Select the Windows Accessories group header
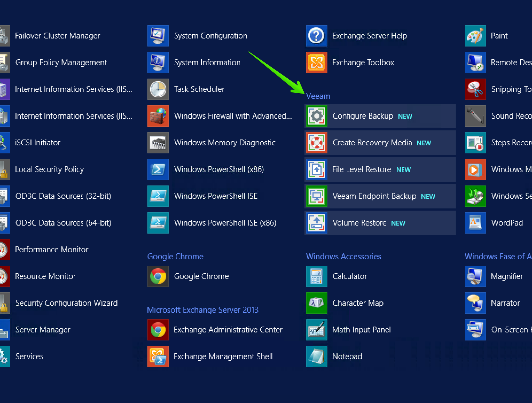The image size is (532, 403). 343,257
